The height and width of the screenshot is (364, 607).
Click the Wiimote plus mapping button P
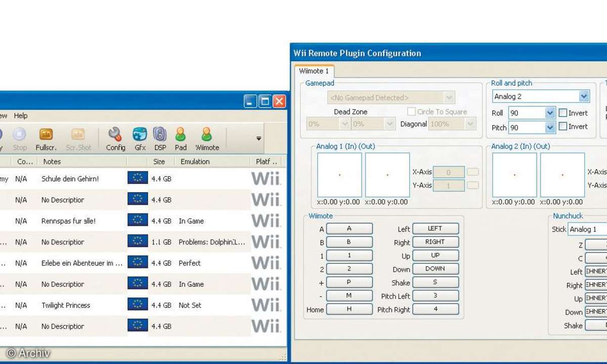pyautogui.click(x=349, y=283)
